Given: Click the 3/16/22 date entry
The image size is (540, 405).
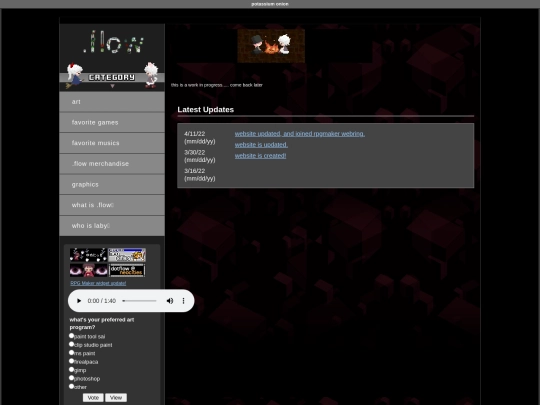Looking at the screenshot, I should click(x=200, y=175).
